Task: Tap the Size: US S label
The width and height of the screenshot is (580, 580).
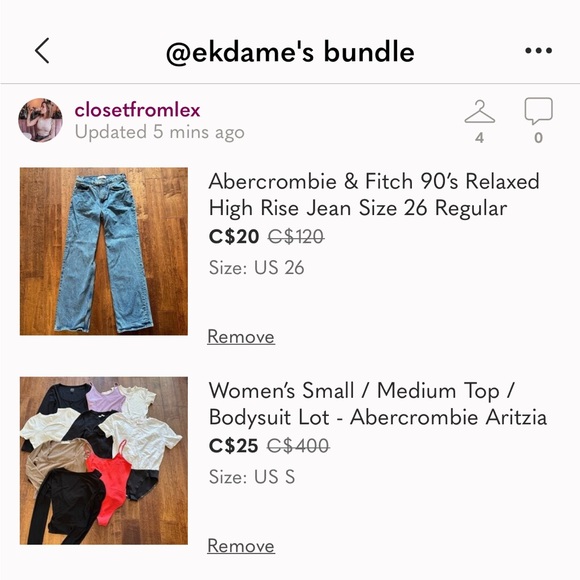Action: point(252,477)
